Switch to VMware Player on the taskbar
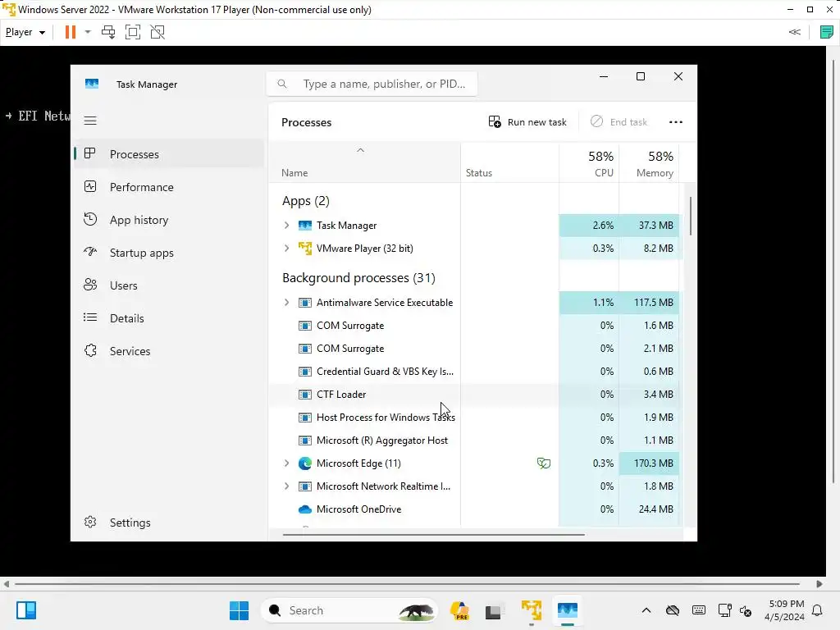Viewport: 840px width, 630px height. pos(532,610)
